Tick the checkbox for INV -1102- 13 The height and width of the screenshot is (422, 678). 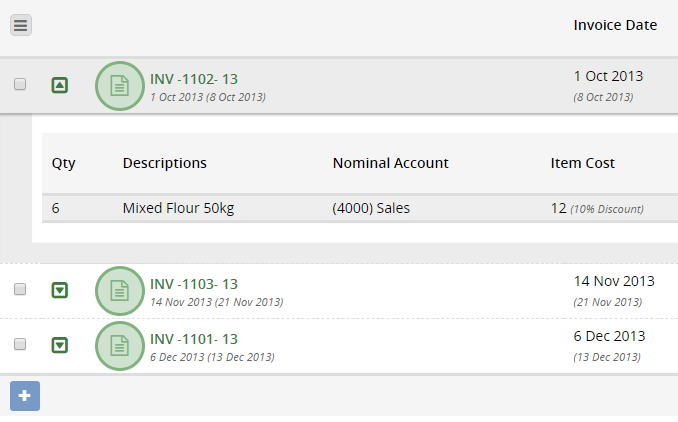tap(20, 84)
